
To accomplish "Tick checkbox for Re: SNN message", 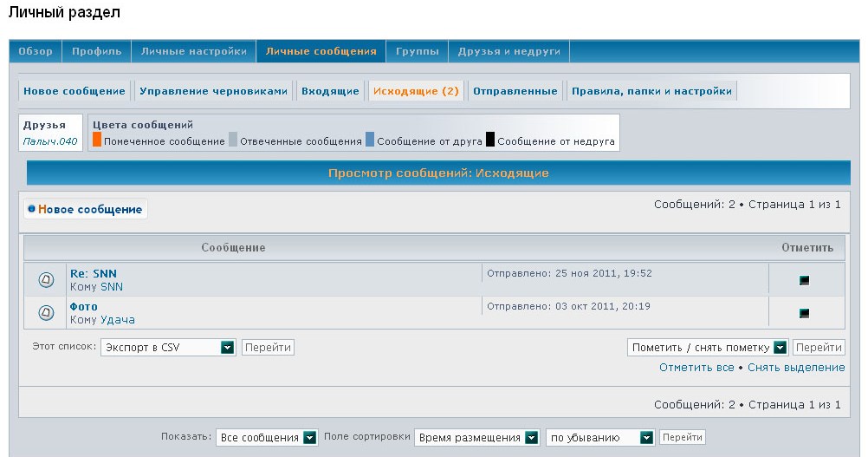I will pos(804,280).
